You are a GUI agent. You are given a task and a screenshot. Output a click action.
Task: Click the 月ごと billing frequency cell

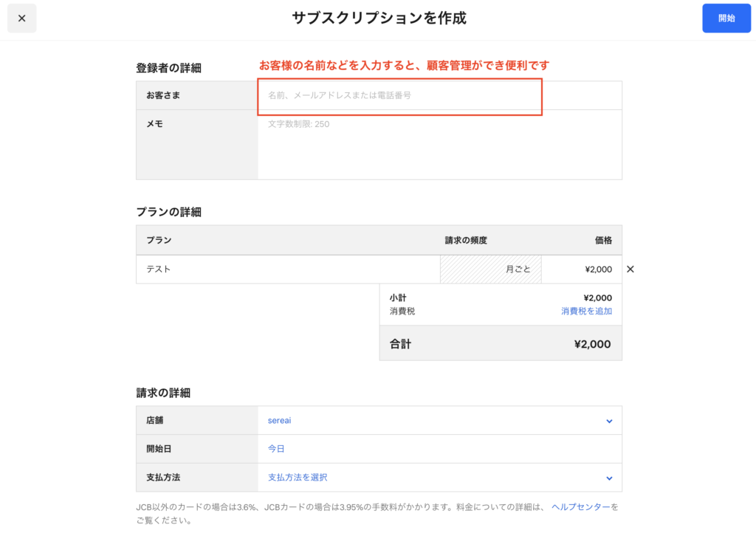pyautogui.click(x=491, y=269)
